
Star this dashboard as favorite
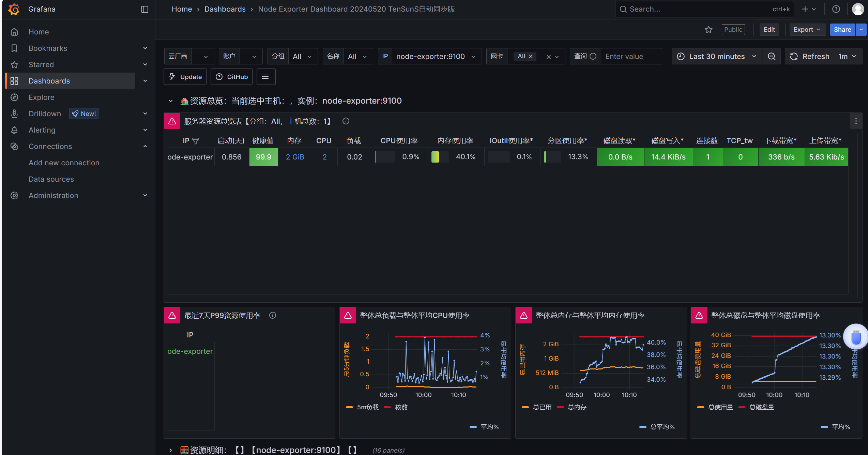[x=709, y=30]
